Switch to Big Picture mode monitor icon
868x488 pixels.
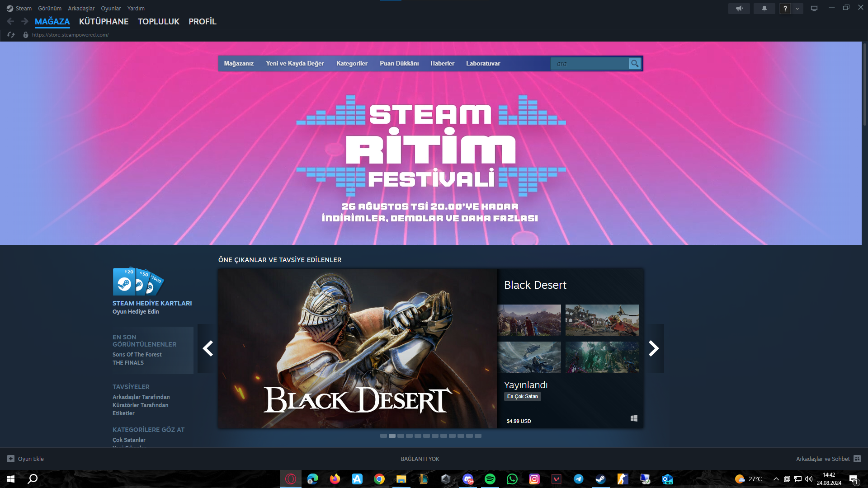coord(814,9)
